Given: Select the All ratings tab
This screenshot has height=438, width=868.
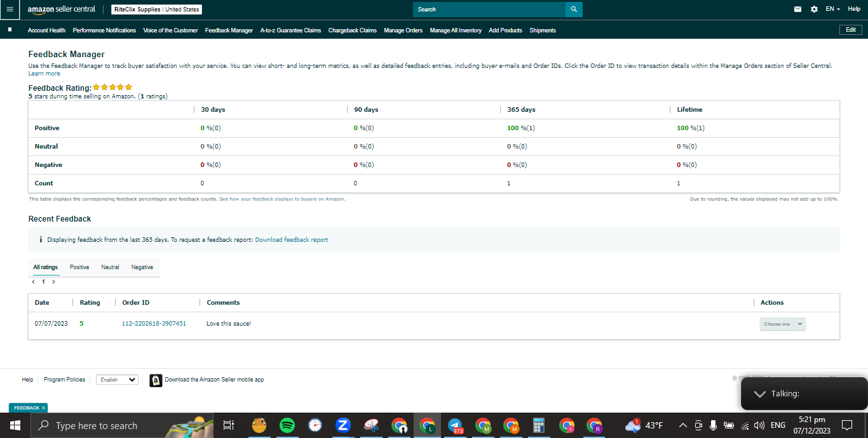Looking at the screenshot, I should pyautogui.click(x=45, y=267).
